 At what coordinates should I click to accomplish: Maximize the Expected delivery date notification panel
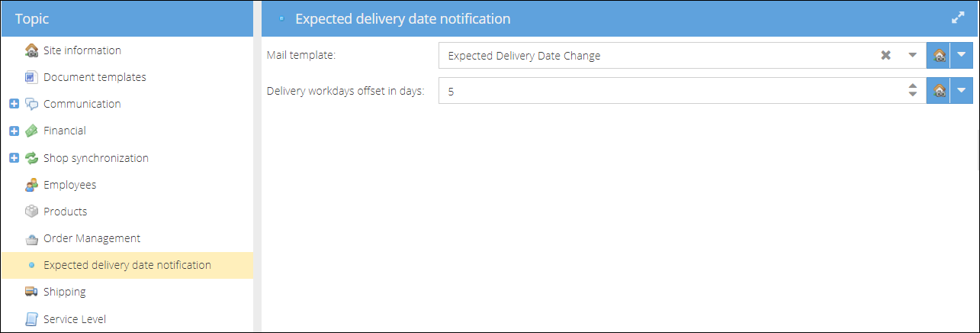(959, 18)
